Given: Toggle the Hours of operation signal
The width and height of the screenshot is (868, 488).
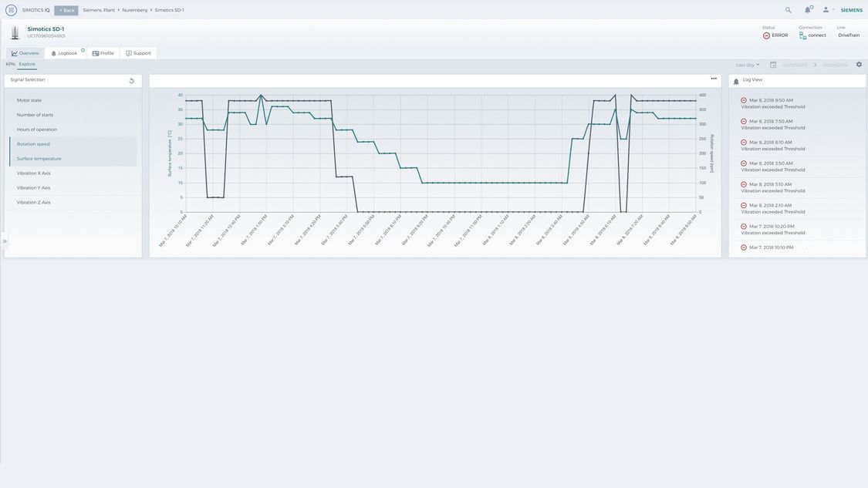Looking at the screenshot, I should (73, 130).
